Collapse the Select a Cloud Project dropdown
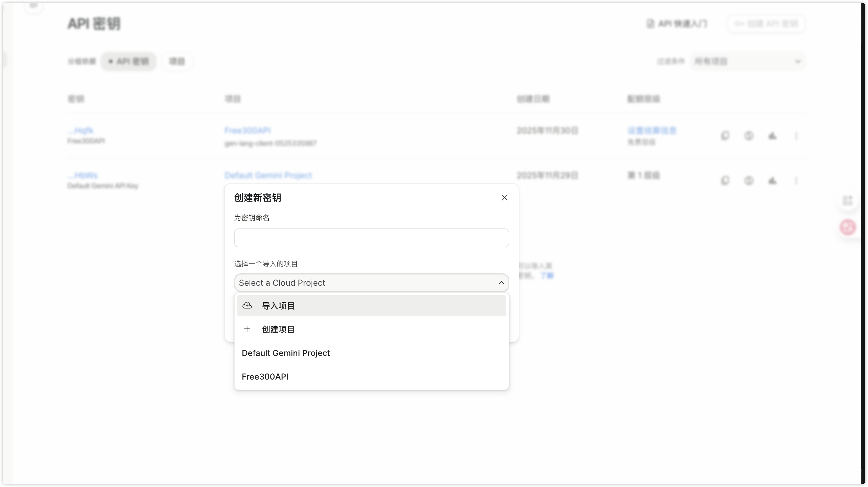 coord(501,282)
